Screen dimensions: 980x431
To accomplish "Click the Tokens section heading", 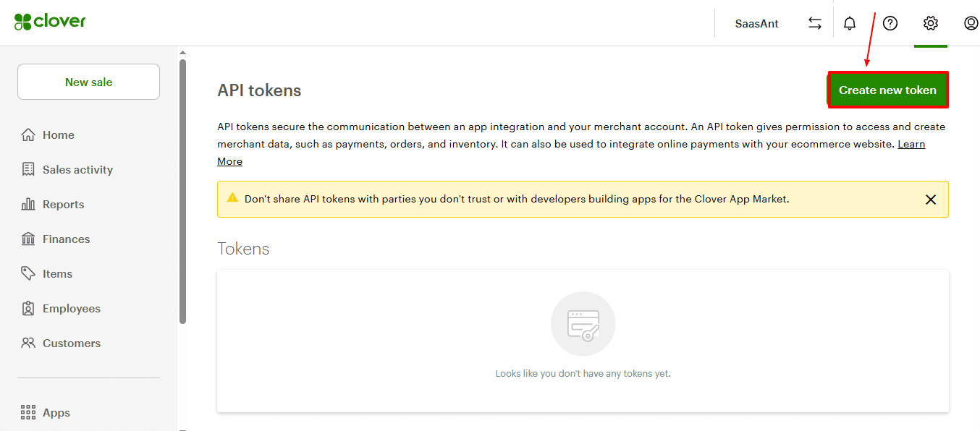I will (243, 249).
